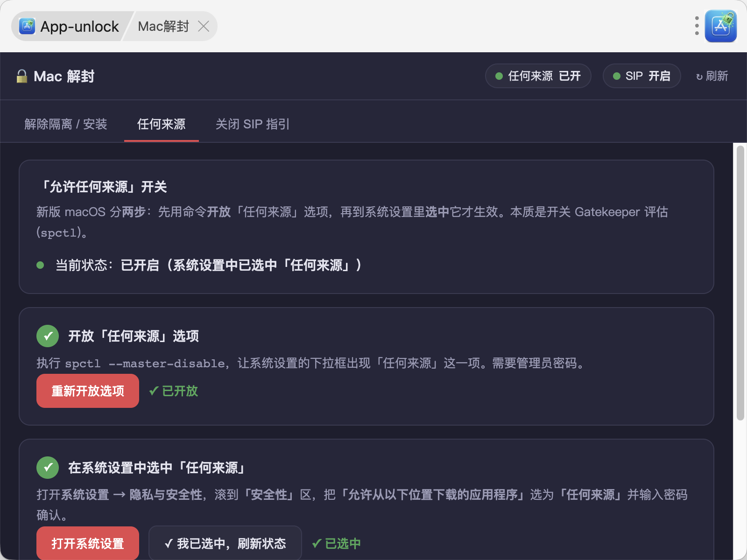Click the 打开系统设置 button
747x560 pixels.
[88, 543]
